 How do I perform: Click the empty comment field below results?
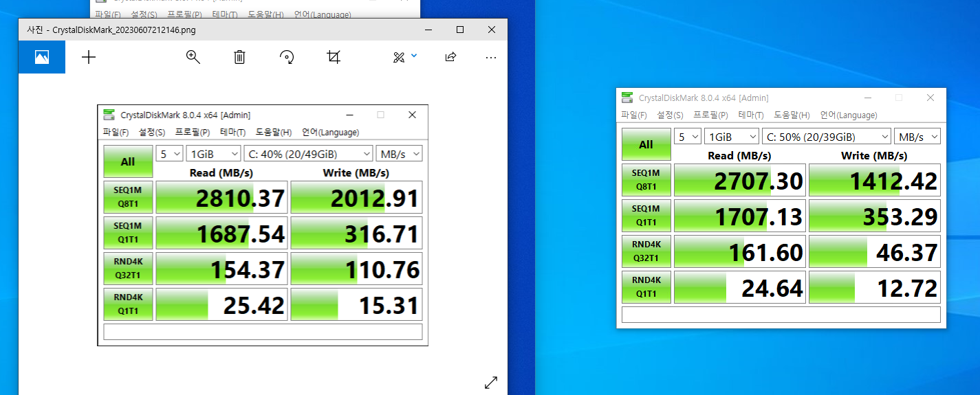[781, 315]
